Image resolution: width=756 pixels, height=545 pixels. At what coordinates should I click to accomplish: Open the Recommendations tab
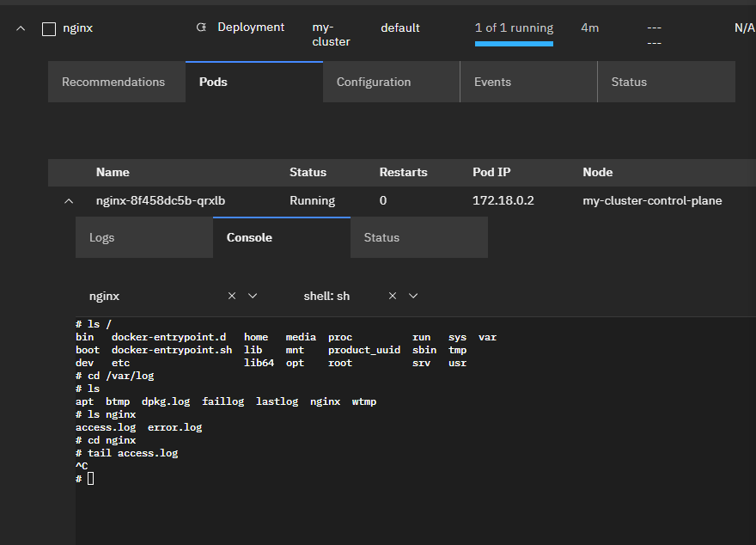point(113,82)
